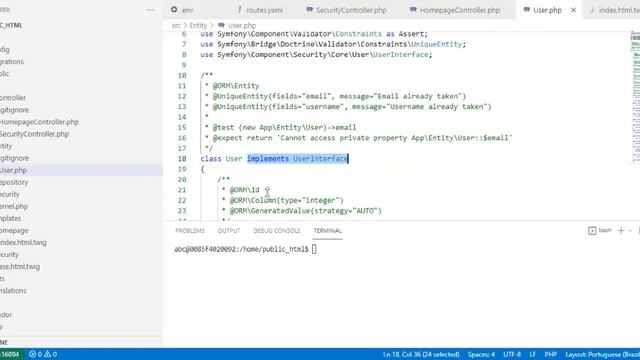Screen dimensions: 640x360
Task: Expand the translations folder in explorer
Action: (13, 291)
